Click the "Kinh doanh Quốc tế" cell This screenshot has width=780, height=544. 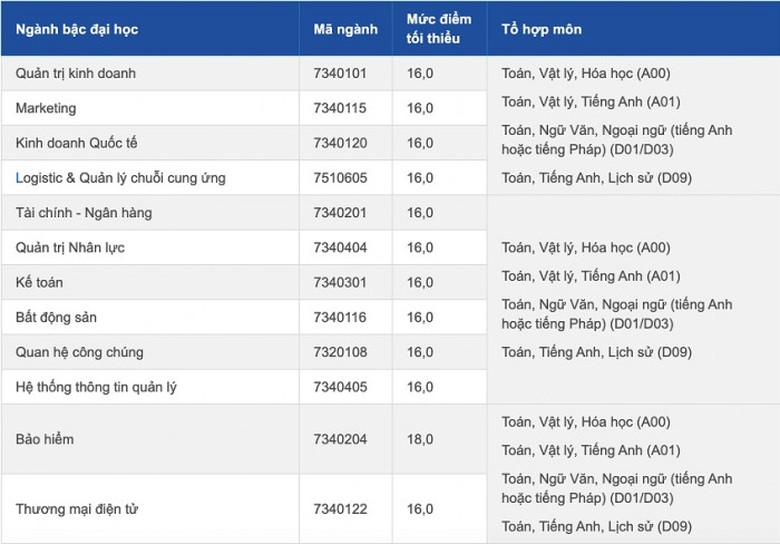click(x=77, y=143)
